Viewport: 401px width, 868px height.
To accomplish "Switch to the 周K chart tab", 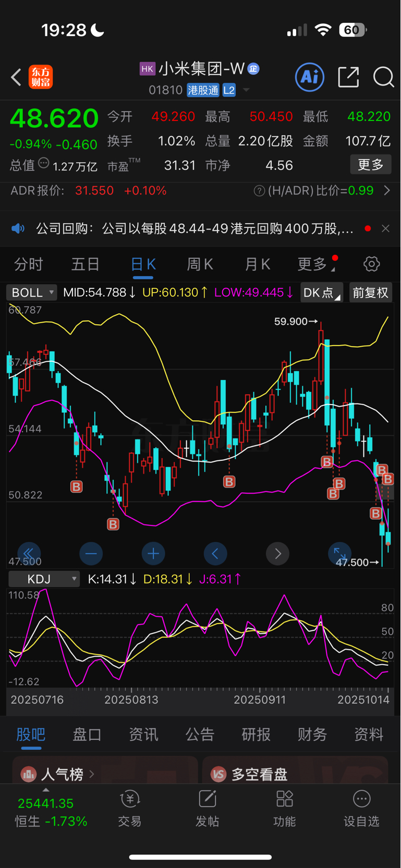I will [200, 264].
